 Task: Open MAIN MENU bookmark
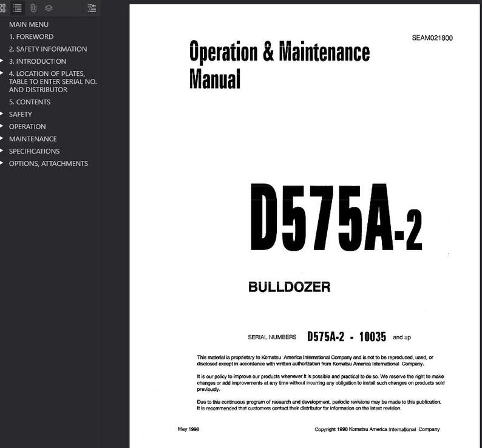coord(29,24)
